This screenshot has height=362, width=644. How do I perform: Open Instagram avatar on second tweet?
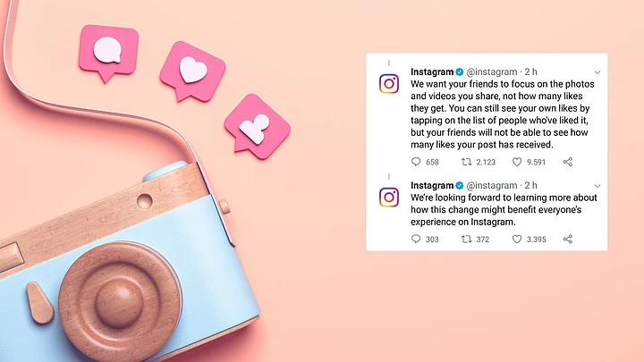pos(389,198)
